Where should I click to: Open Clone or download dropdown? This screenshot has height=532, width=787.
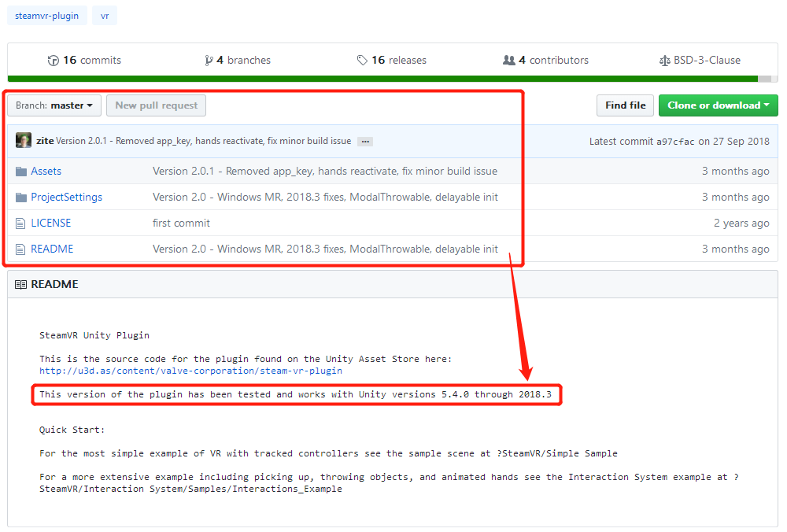pos(719,105)
